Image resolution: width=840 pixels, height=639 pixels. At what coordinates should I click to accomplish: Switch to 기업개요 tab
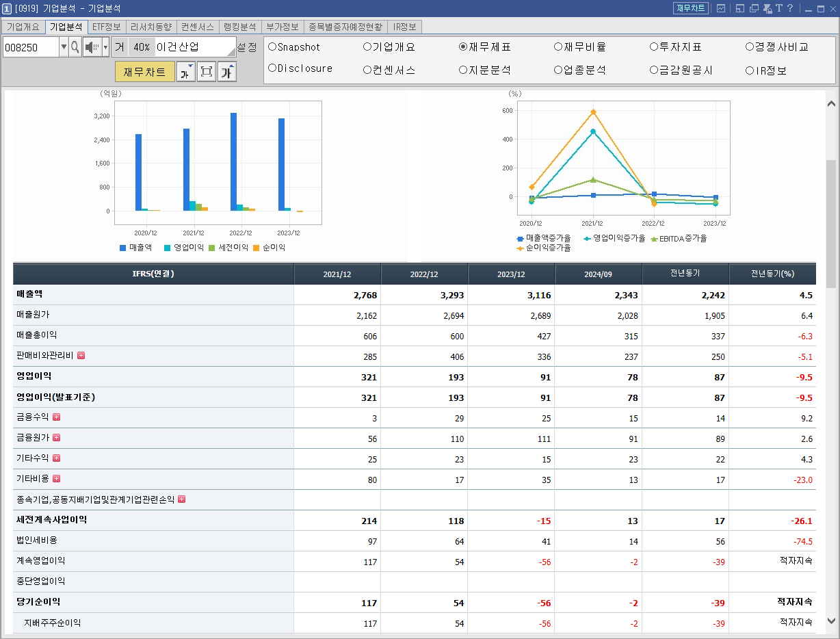(x=23, y=27)
